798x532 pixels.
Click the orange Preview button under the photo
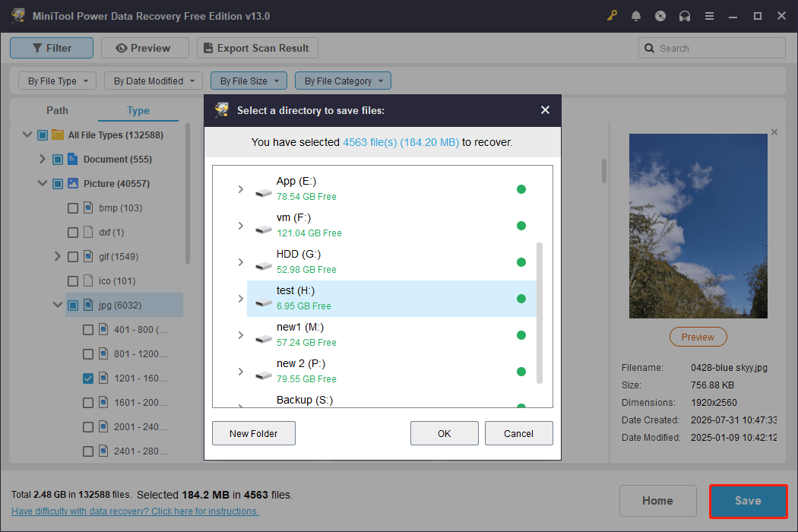click(x=698, y=337)
